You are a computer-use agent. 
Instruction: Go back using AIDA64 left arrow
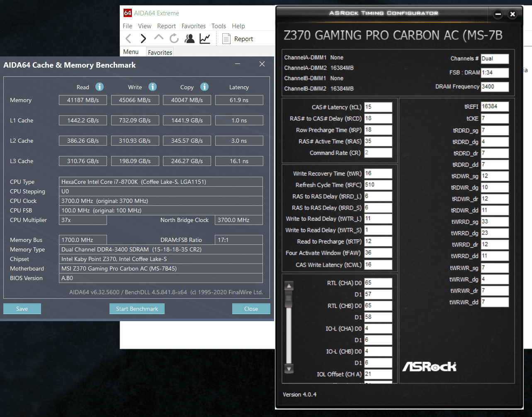tap(129, 39)
